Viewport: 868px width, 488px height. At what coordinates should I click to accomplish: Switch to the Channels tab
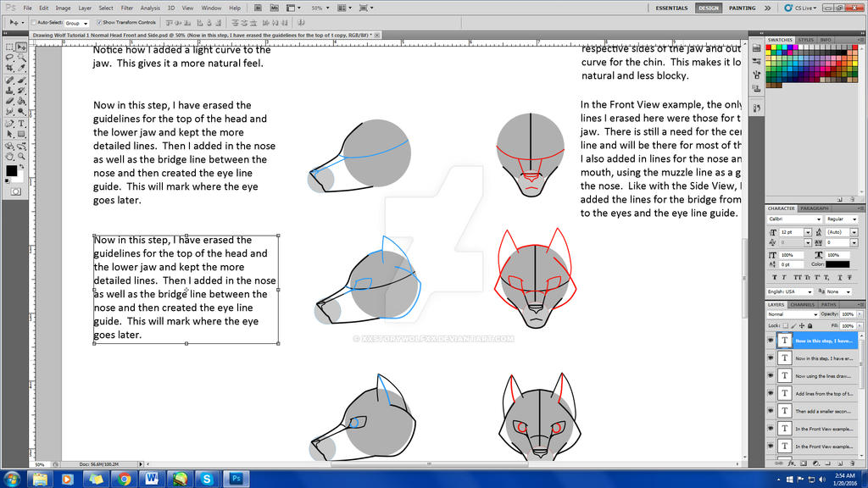(802, 305)
